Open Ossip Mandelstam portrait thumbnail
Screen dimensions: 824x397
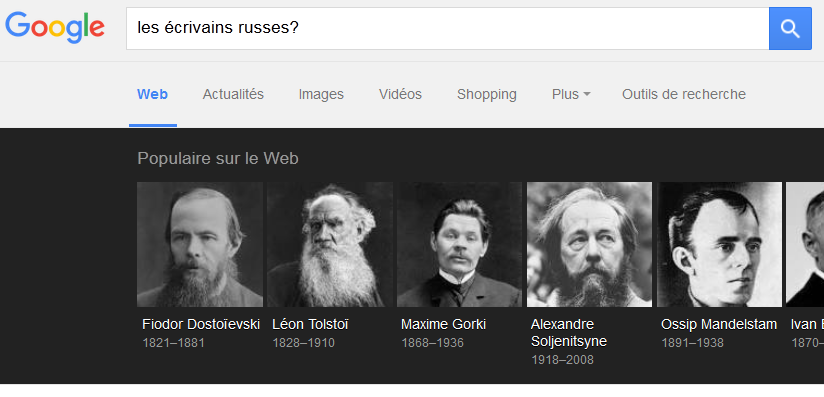(719, 245)
